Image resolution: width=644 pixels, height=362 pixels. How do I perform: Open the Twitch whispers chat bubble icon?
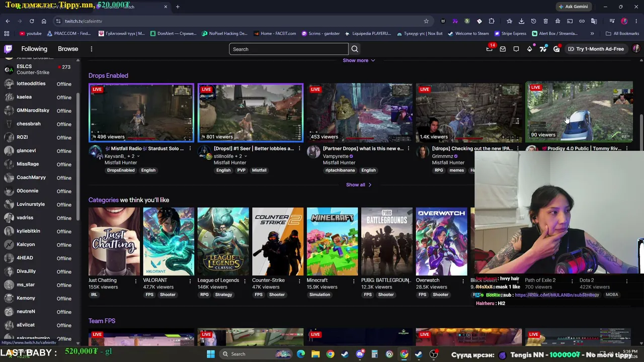516,49
